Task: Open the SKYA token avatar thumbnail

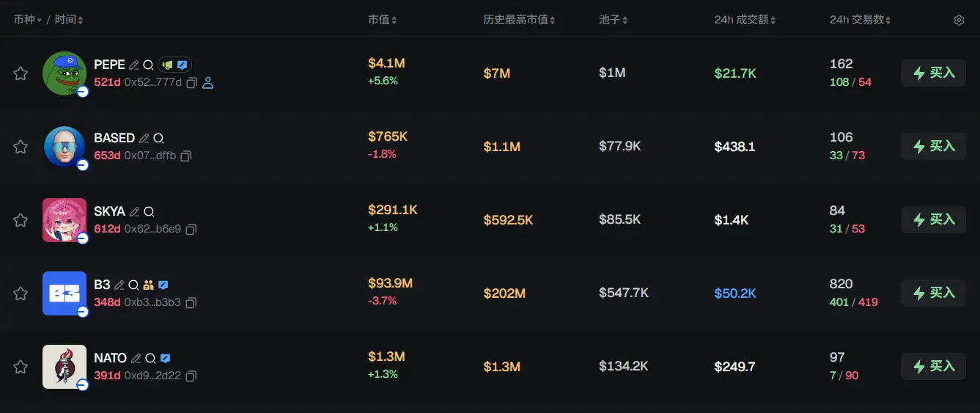Action: pyautogui.click(x=65, y=220)
